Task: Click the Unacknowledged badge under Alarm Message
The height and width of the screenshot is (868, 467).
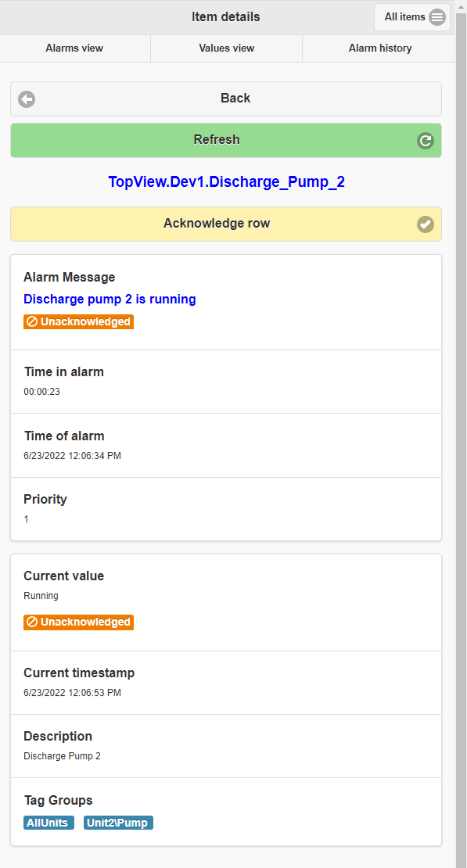Action: click(x=79, y=321)
